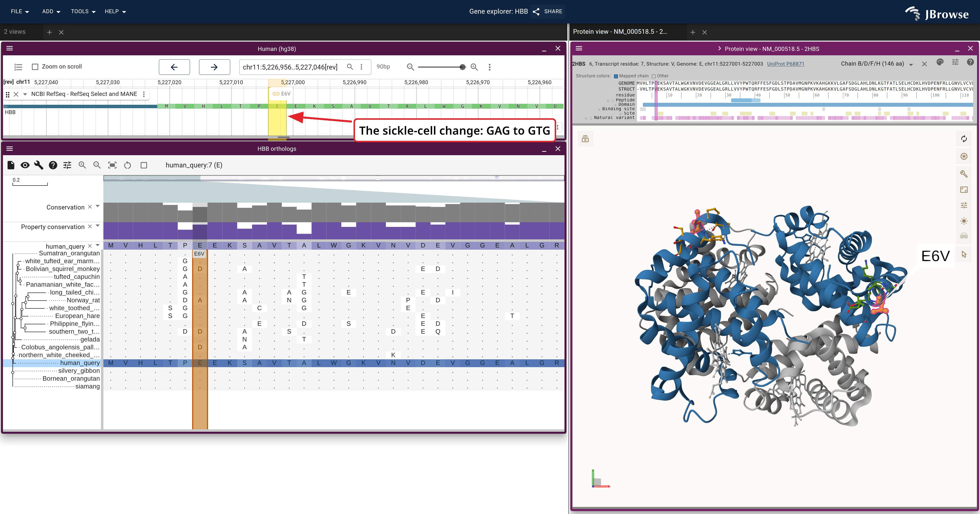Image resolution: width=980 pixels, height=514 pixels.
Task: Click the sun illumination icon in 3D sidebar
Action: coord(964,221)
